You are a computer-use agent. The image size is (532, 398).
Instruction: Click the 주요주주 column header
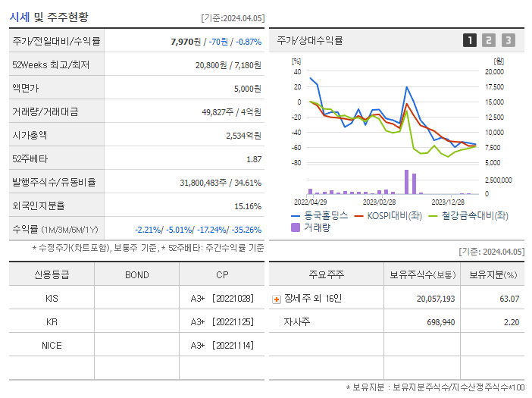click(x=327, y=274)
